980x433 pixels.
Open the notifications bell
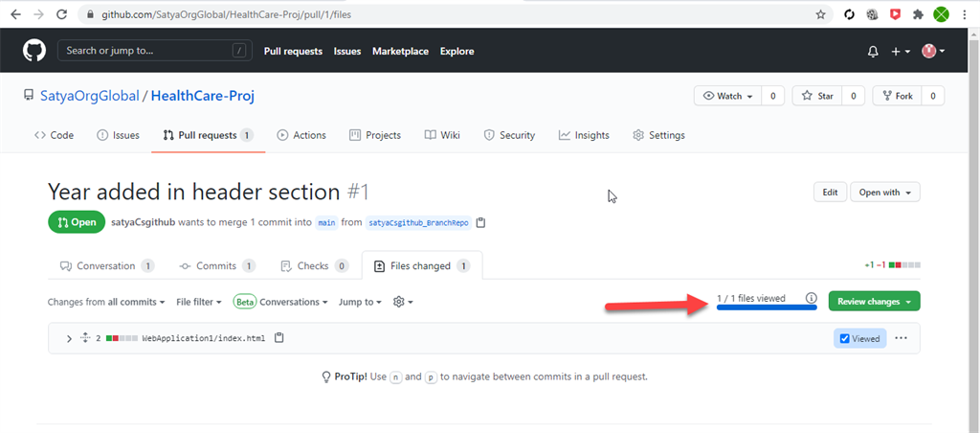coord(873,52)
